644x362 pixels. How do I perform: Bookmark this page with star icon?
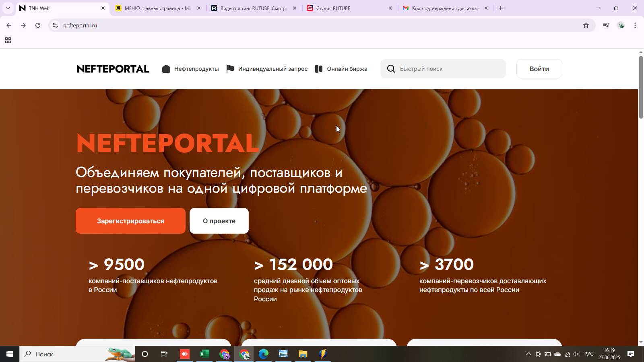(586, 25)
